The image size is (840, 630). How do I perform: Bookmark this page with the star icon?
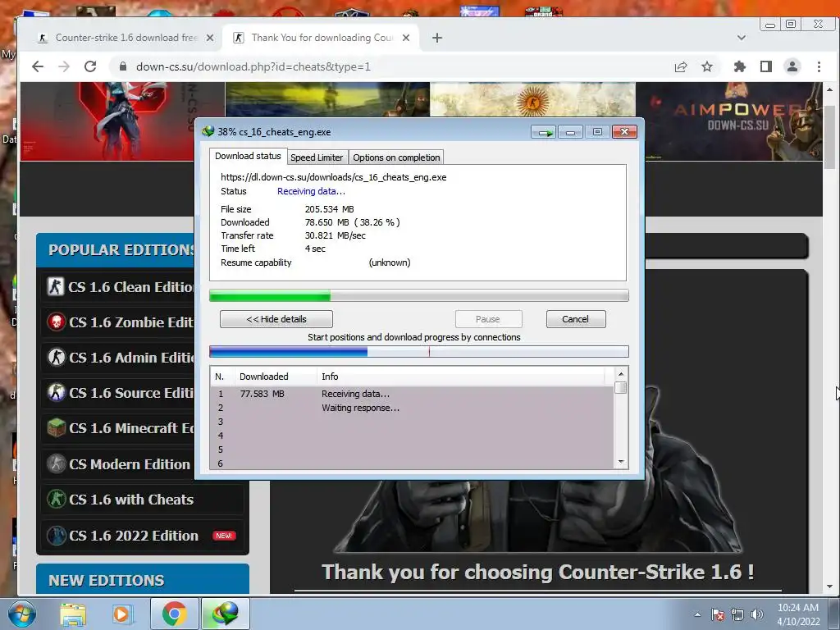click(707, 66)
